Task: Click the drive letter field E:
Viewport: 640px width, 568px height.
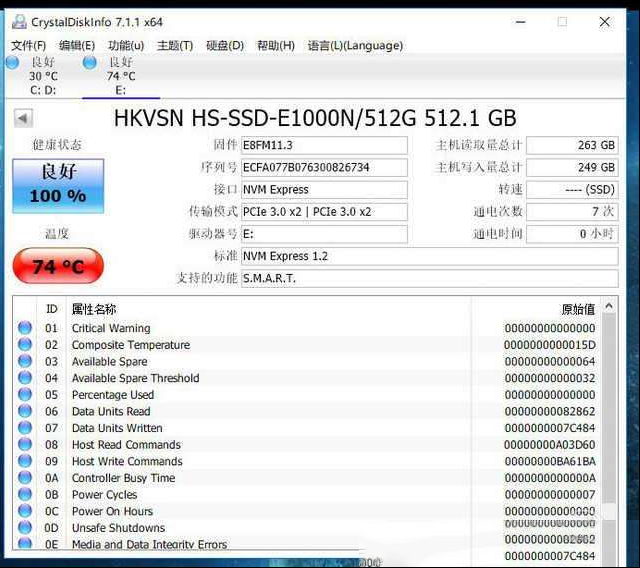Action: (x=324, y=234)
